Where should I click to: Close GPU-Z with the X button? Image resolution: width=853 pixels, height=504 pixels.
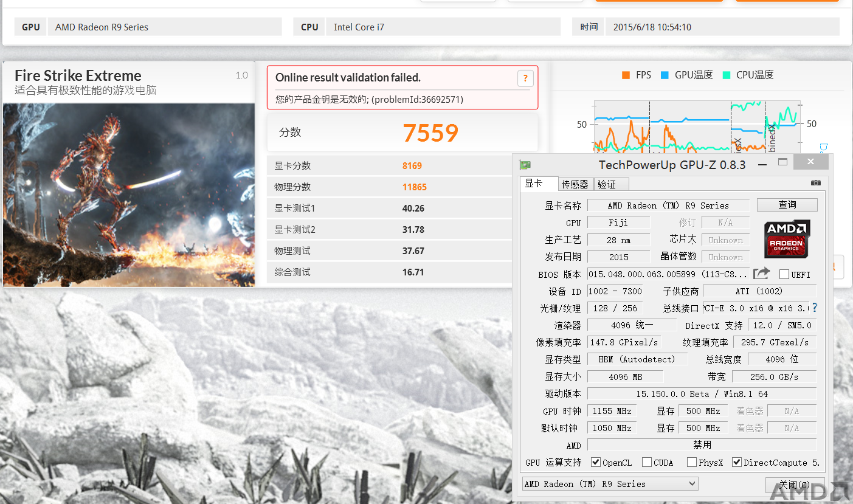pyautogui.click(x=810, y=162)
